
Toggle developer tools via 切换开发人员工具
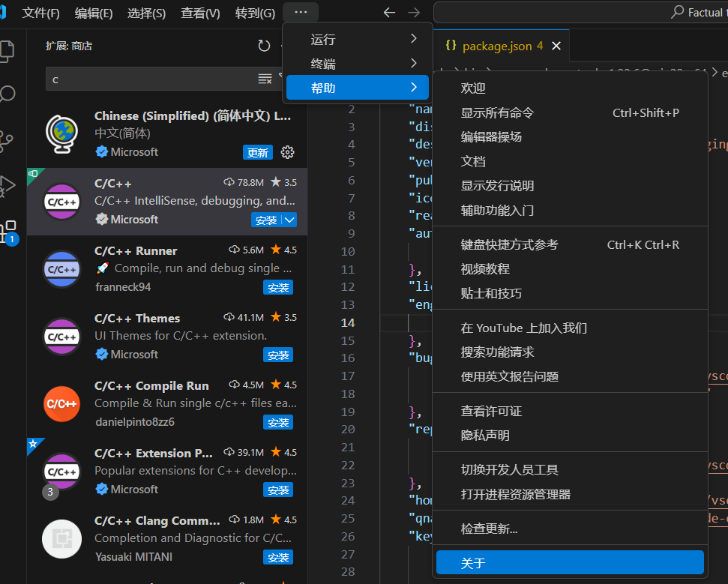click(x=570, y=470)
